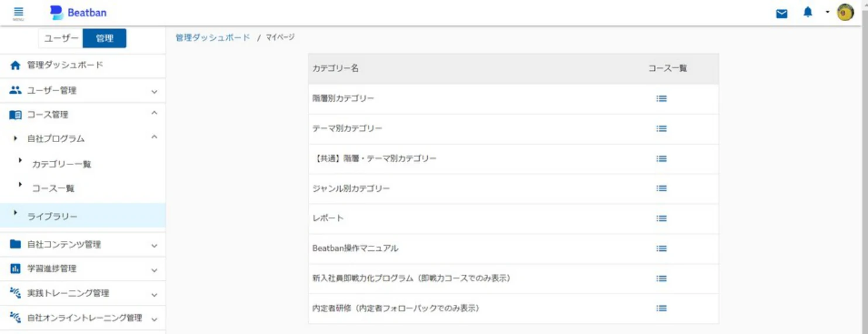This screenshot has height=334, width=868.
Task: Open カテゴリー一覧 in sidebar
Action: pyautogui.click(x=61, y=164)
